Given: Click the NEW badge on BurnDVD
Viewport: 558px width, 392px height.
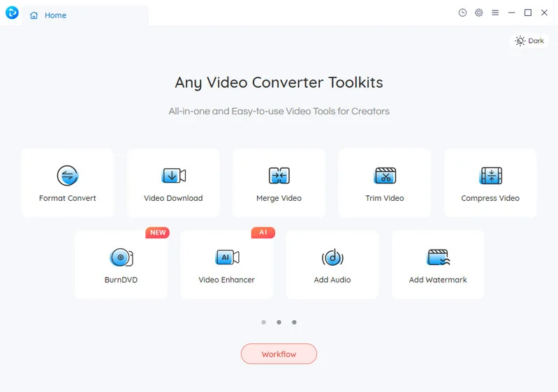Looking at the screenshot, I should 158,232.
